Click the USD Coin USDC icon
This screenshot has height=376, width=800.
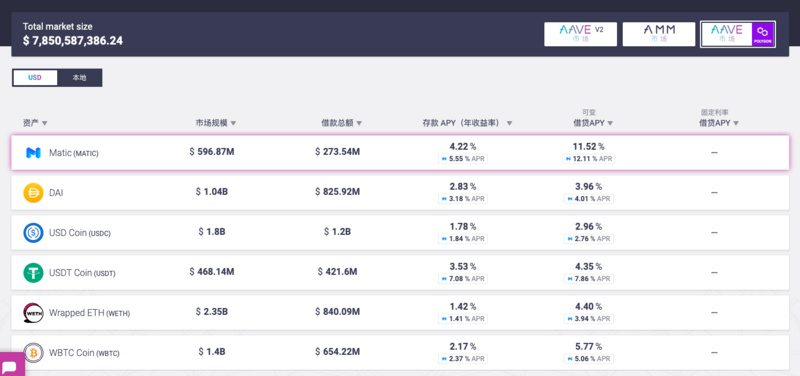[x=33, y=233]
